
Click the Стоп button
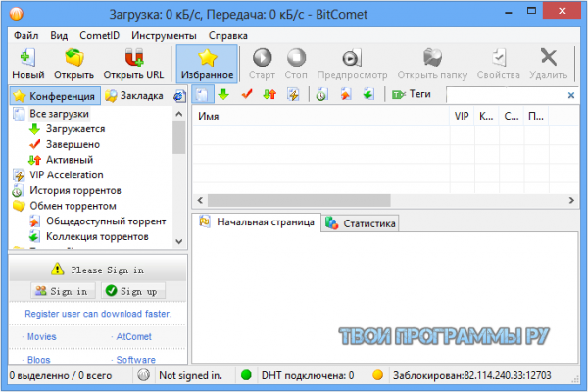pyautogui.click(x=296, y=58)
